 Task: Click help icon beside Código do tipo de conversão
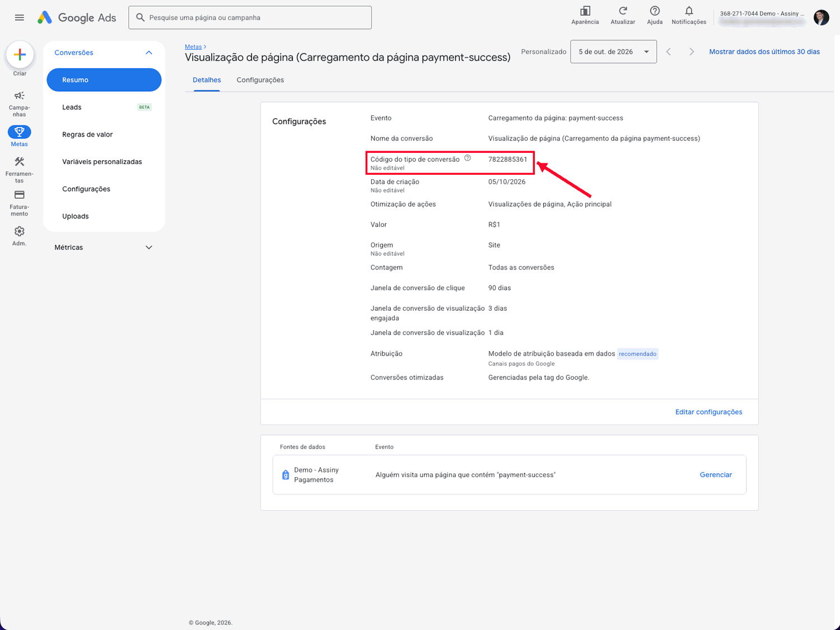click(468, 158)
